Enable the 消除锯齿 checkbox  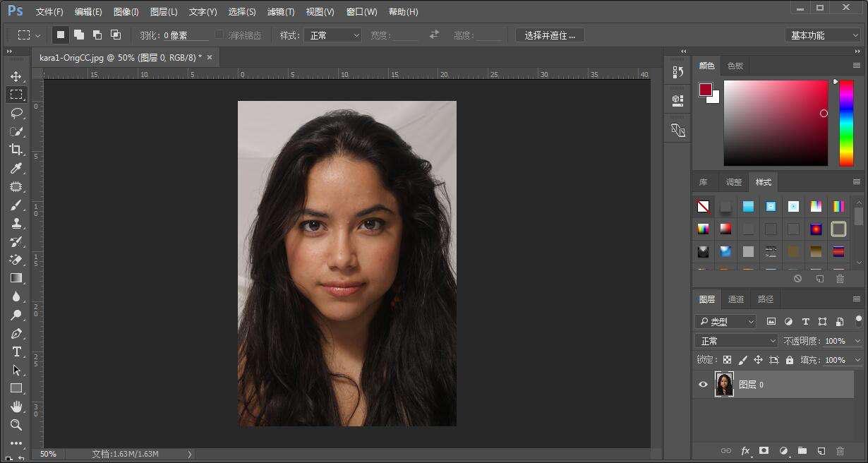click(x=219, y=35)
